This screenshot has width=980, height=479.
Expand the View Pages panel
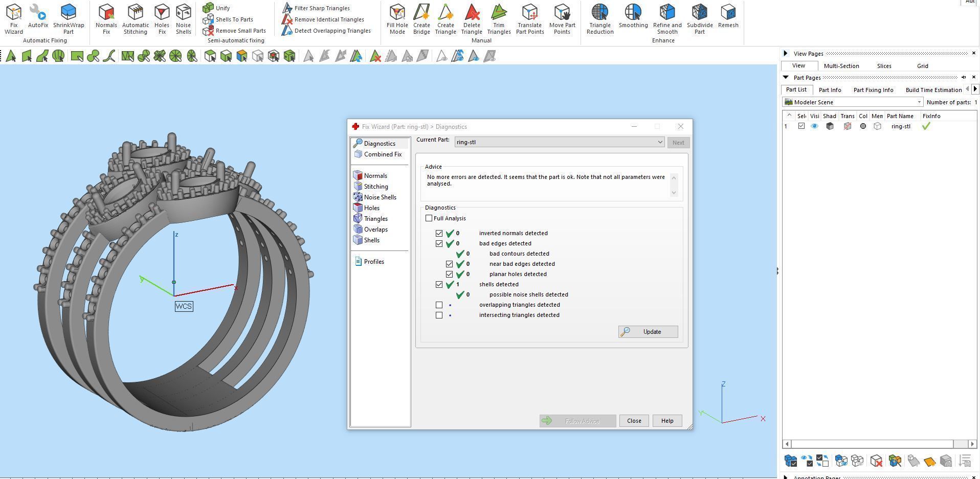click(786, 54)
